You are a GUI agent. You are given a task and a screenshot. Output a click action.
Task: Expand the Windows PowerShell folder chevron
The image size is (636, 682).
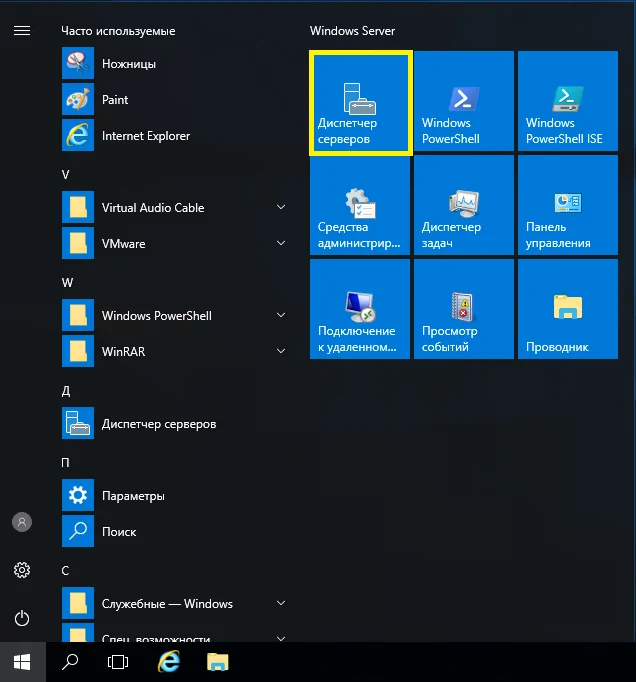[281, 315]
